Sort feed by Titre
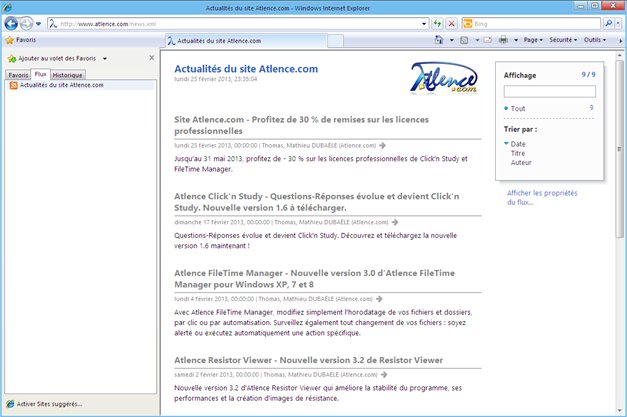The height and width of the screenshot is (417, 627). pyautogui.click(x=518, y=153)
